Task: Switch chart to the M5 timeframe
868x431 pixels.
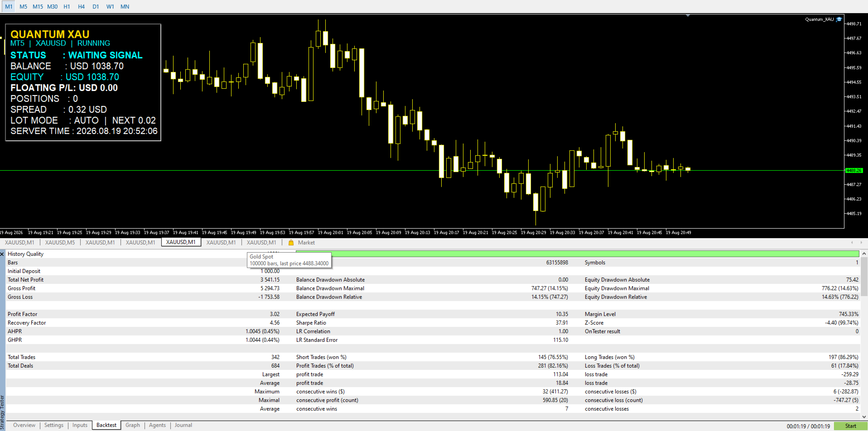Action: coord(23,6)
